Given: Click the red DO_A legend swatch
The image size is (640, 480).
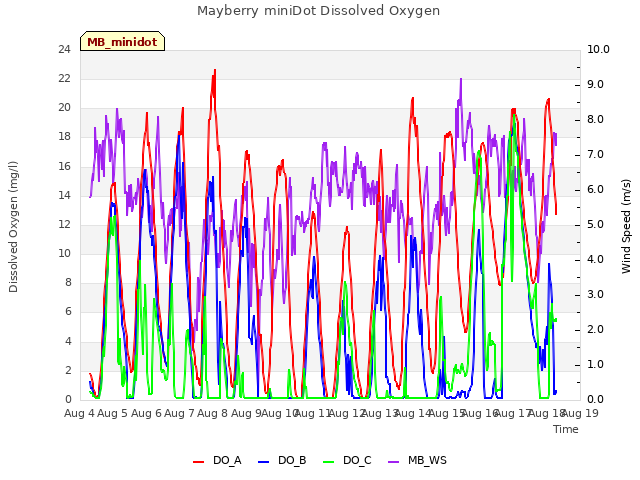Looking at the screenshot, I should point(198,462).
